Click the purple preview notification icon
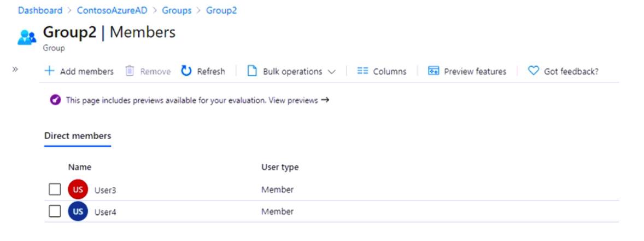 (55, 100)
